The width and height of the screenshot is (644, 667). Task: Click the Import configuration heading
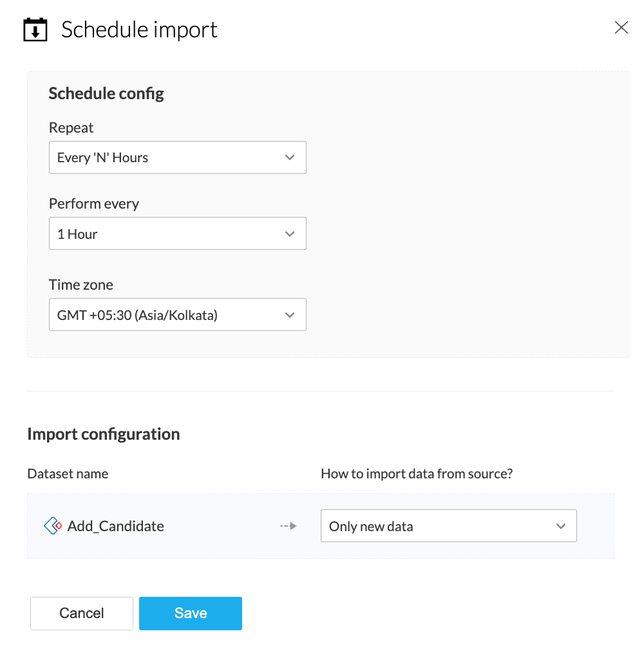(103, 434)
